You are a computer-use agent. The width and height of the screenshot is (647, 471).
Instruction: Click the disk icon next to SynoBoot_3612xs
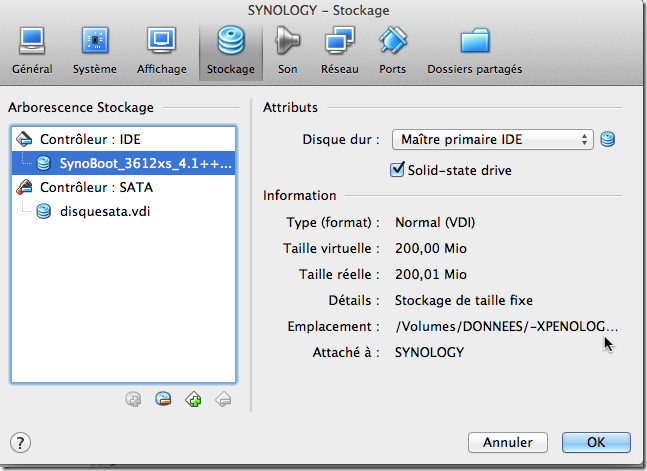pos(43,163)
